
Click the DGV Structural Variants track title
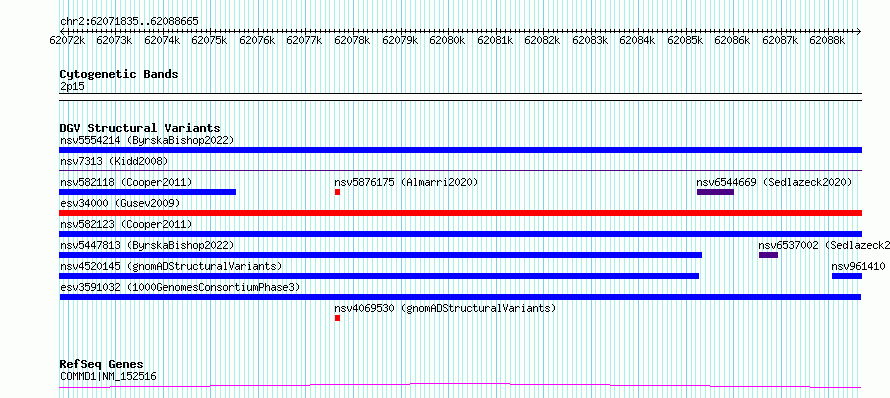pyautogui.click(x=140, y=128)
